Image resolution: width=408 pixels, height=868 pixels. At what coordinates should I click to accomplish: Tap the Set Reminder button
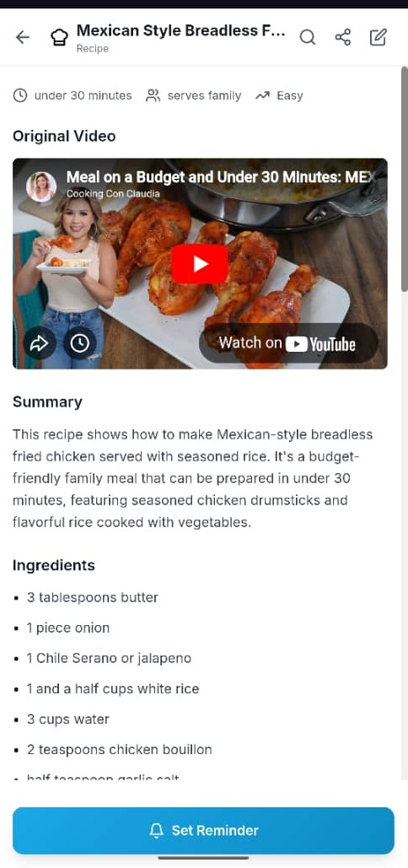point(203,830)
